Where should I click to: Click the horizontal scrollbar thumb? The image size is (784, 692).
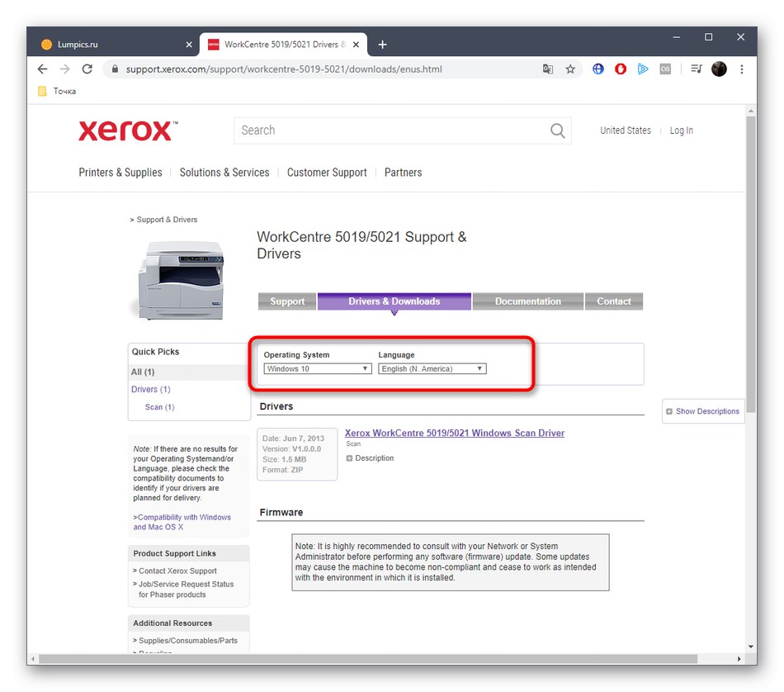pyautogui.click(x=368, y=659)
